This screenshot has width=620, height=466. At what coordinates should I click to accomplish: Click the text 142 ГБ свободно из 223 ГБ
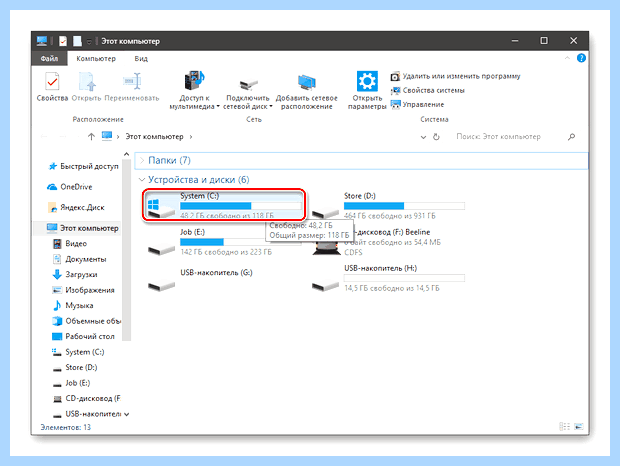point(226,252)
